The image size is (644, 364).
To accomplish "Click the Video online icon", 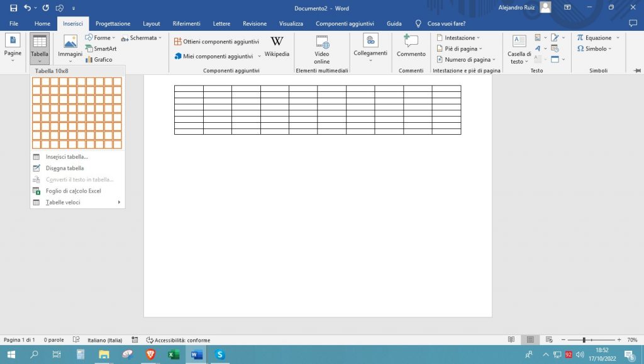I will [x=322, y=49].
